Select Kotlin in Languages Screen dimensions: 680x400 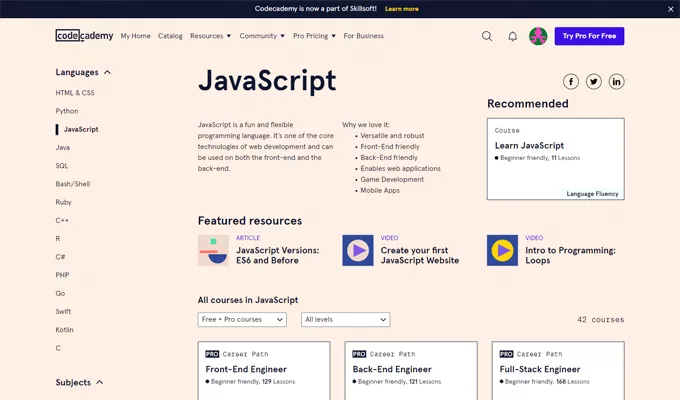click(64, 330)
